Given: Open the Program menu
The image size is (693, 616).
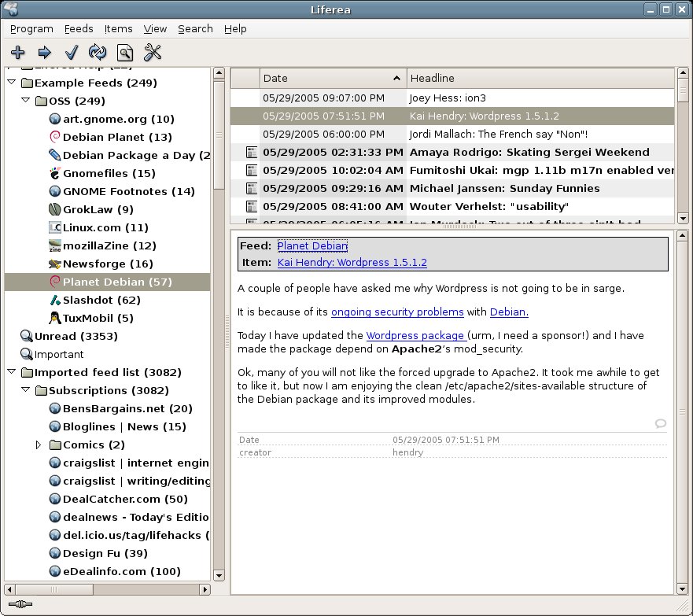Looking at the screenshot, I should tap(31, 29).
